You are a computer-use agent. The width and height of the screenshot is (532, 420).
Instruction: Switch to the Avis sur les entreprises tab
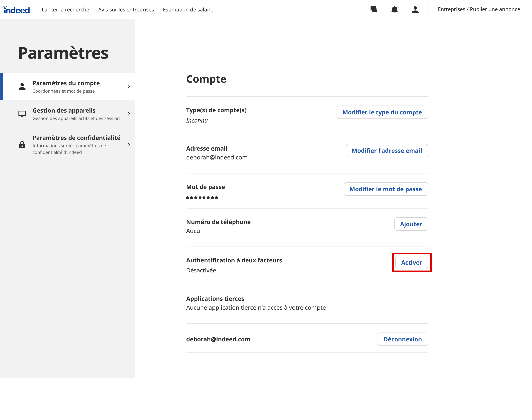126,10
